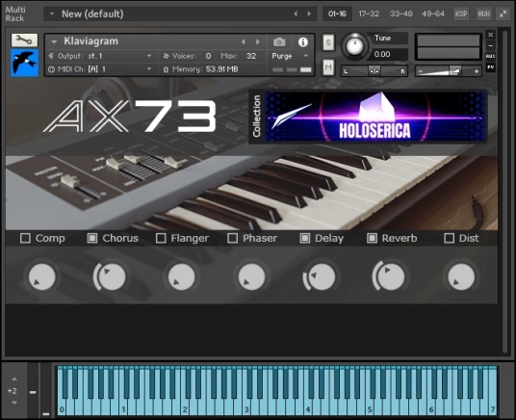Open the instrument info icon

pyautogui.click(x=302, y=41)
